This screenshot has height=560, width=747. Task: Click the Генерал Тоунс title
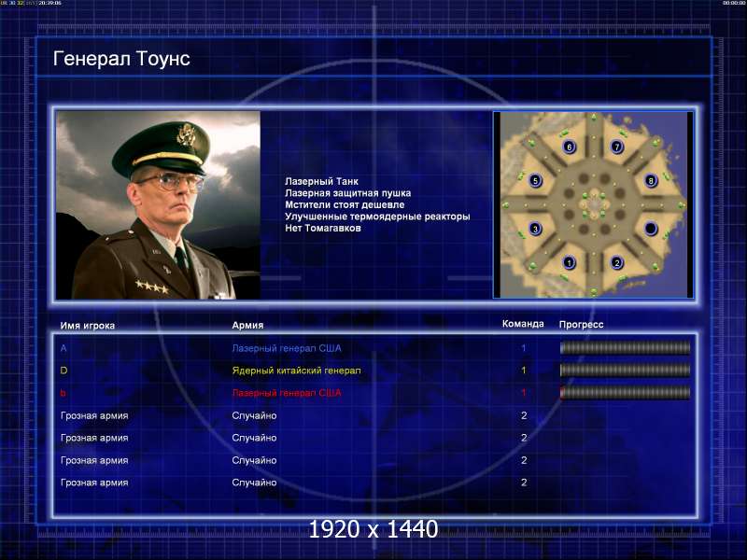click(x=121, y=59)
